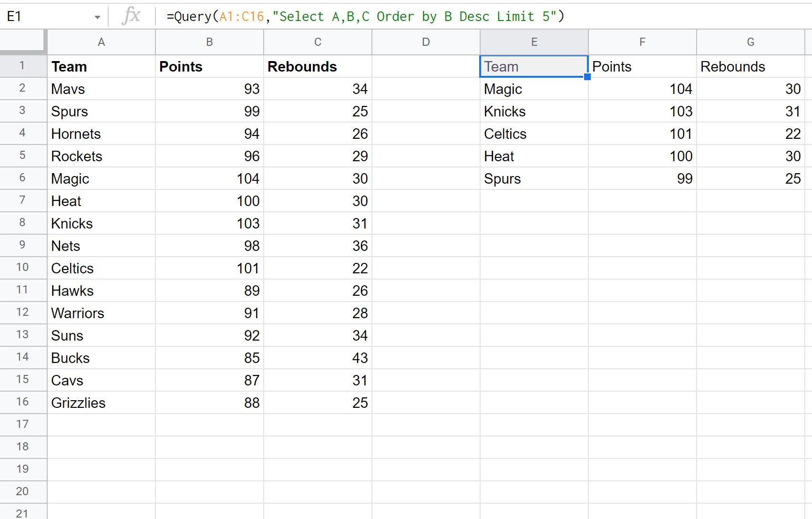Click into the formula bar with Query formula
The image size is (812, 519).
(484, 17)
